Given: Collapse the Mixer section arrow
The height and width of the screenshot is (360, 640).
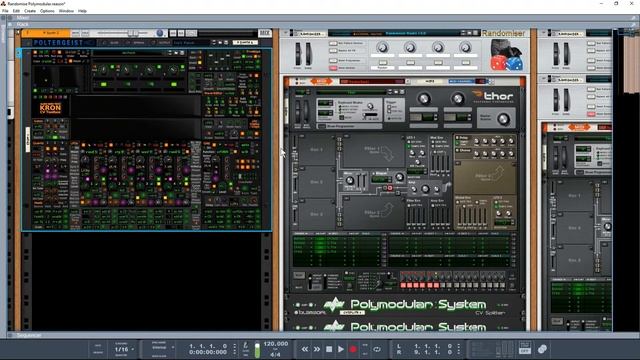Looking at the screenshot, I should (x=10, y=18).
